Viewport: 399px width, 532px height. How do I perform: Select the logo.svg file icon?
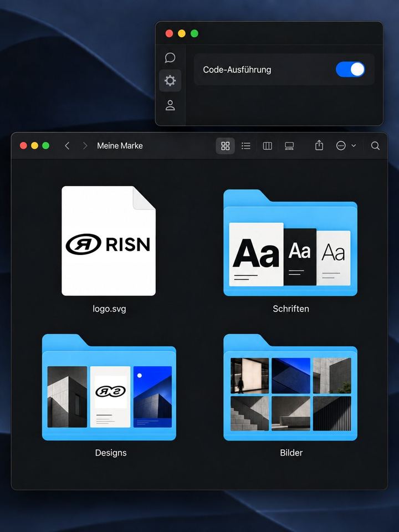tap(109, 241)
